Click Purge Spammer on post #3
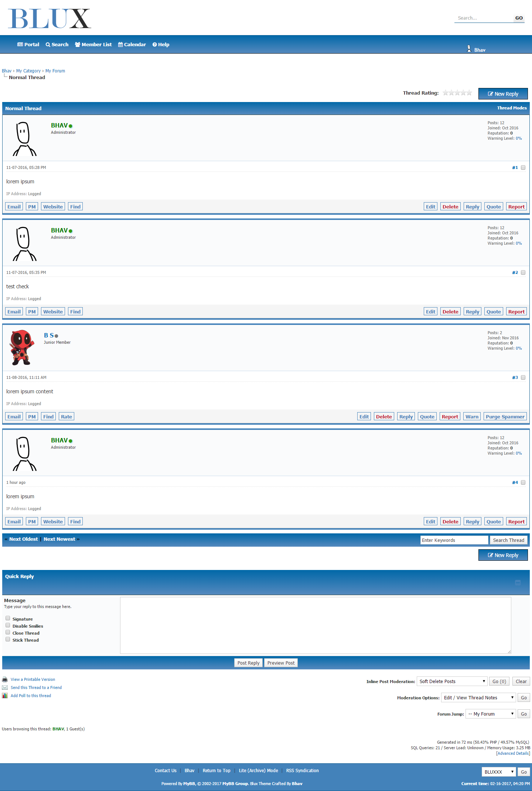This screenshot has height=791, width=532. pyautogui.click(x=505, y=417)
